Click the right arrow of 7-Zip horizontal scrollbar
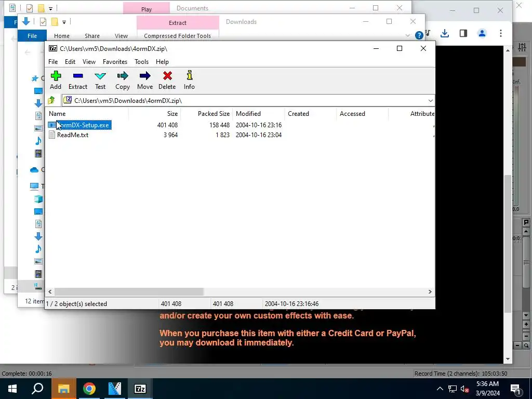 click(430, 292)
